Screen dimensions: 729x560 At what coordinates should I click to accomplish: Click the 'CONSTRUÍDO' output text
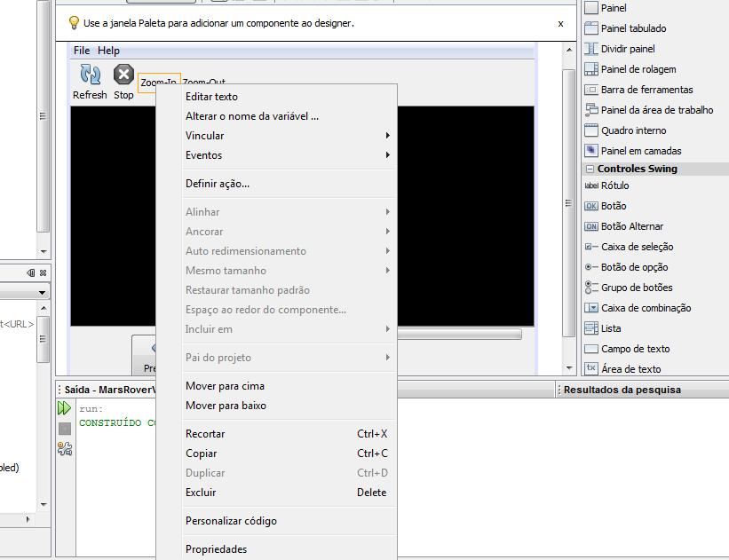pyautogui.click(x=110, y=422)
